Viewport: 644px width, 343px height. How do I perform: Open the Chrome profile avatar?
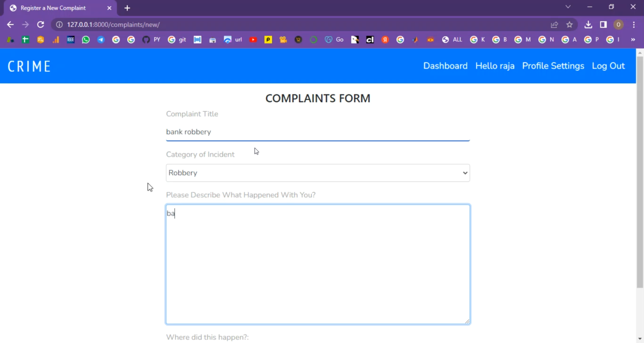point(618,24)
